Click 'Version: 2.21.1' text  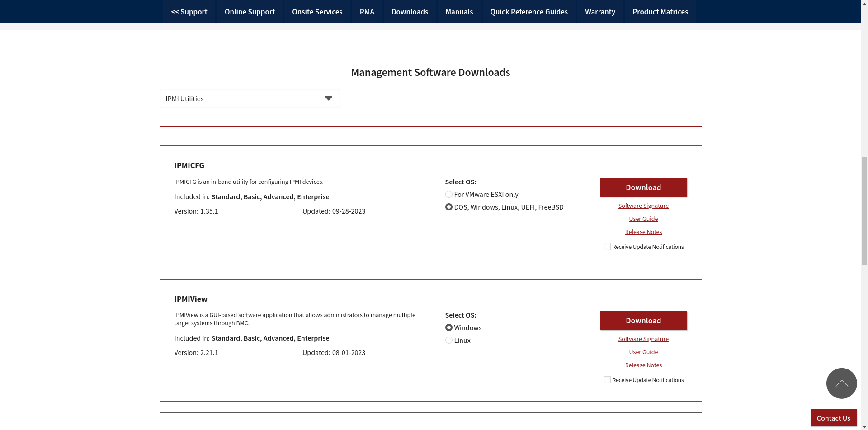[x=196, y=352]
